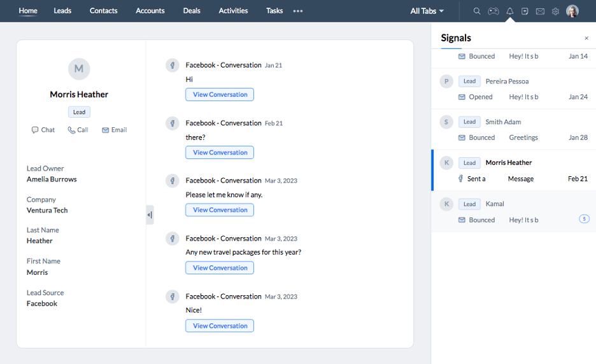View Conversation for the 'Hi' message

pyautogui.click(x=220, y=95)
